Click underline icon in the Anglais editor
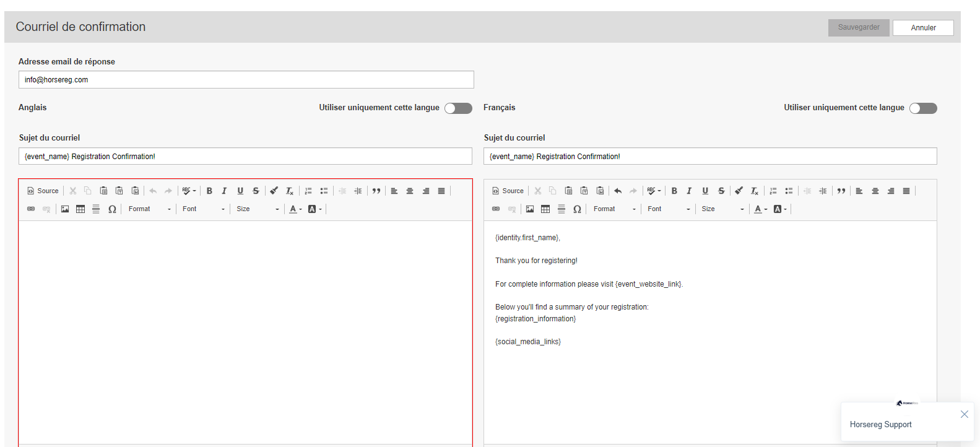This screenshot has width=980, height=447. pyautogui.click(x=240, y=191)
